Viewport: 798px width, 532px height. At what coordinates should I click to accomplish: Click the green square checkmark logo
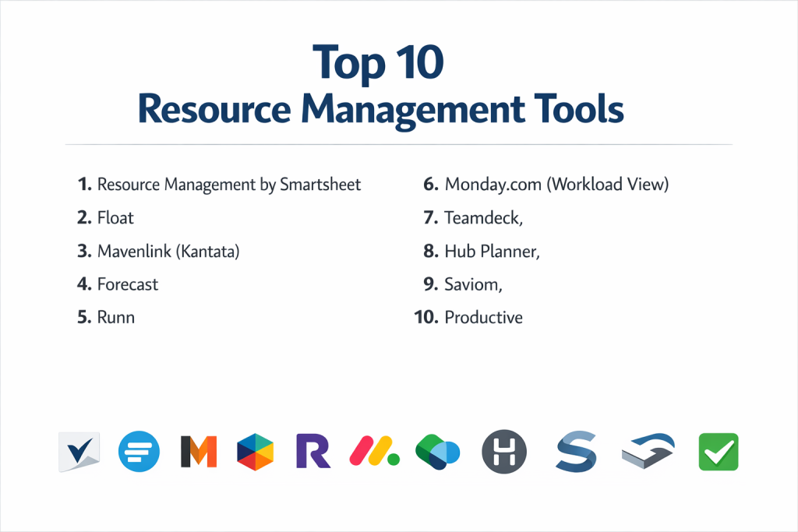click(718, 452)
